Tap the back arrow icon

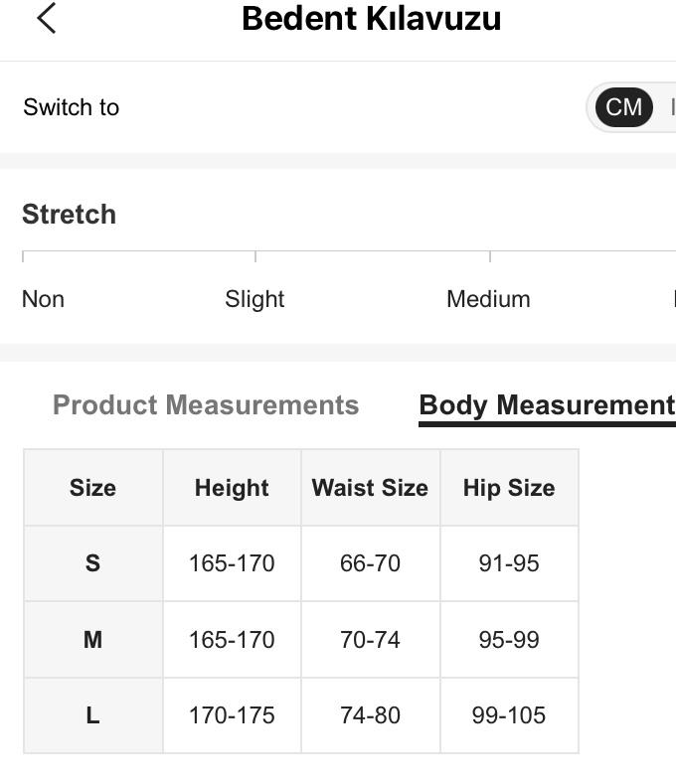tap(46, 18)
